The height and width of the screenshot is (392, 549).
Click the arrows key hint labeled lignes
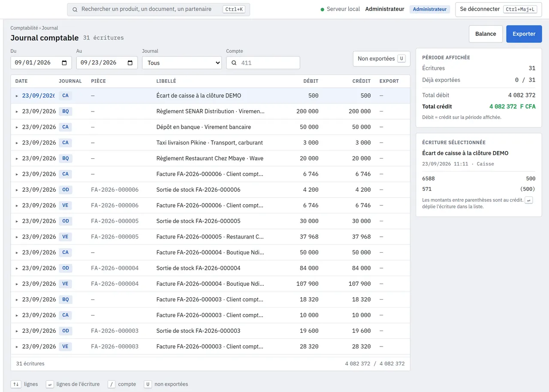pyautogui.click(x=16, y=384)
